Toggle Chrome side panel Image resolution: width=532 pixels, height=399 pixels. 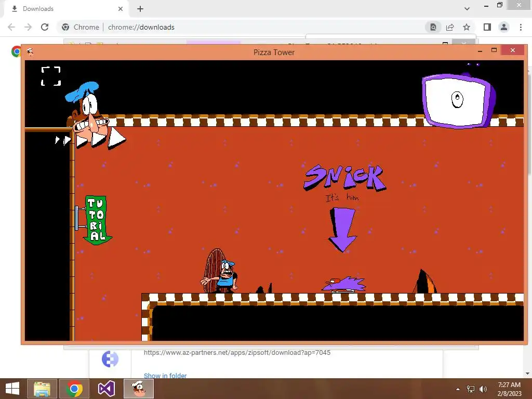(487, 27)
